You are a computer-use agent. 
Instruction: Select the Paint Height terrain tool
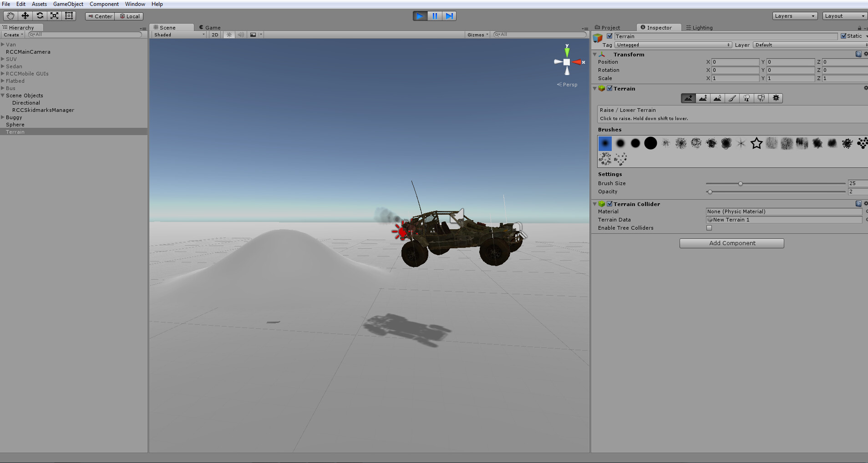tap(703, 98)
